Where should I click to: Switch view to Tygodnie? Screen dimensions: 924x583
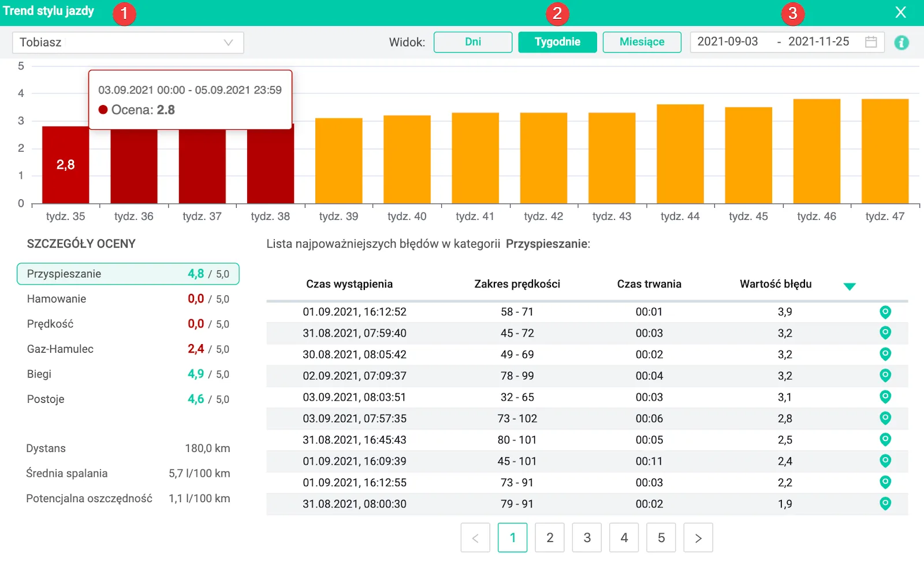(x=557, y=42)
